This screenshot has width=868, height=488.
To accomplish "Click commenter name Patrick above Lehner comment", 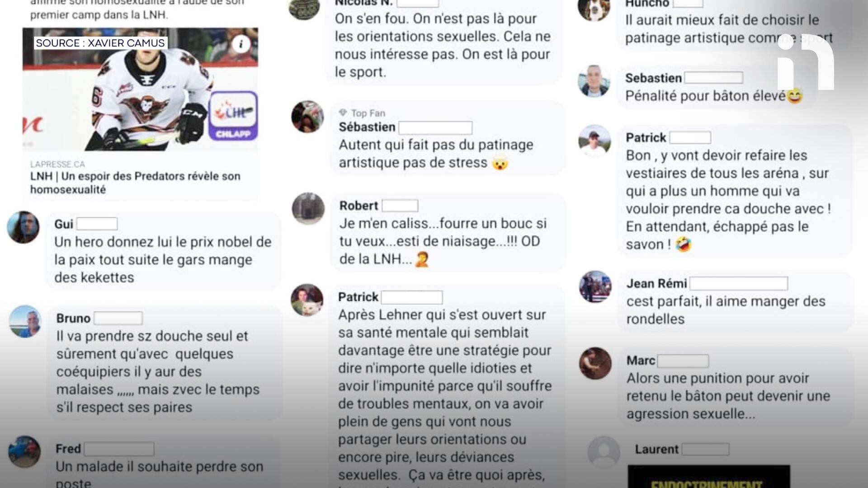I will [358, 297].
